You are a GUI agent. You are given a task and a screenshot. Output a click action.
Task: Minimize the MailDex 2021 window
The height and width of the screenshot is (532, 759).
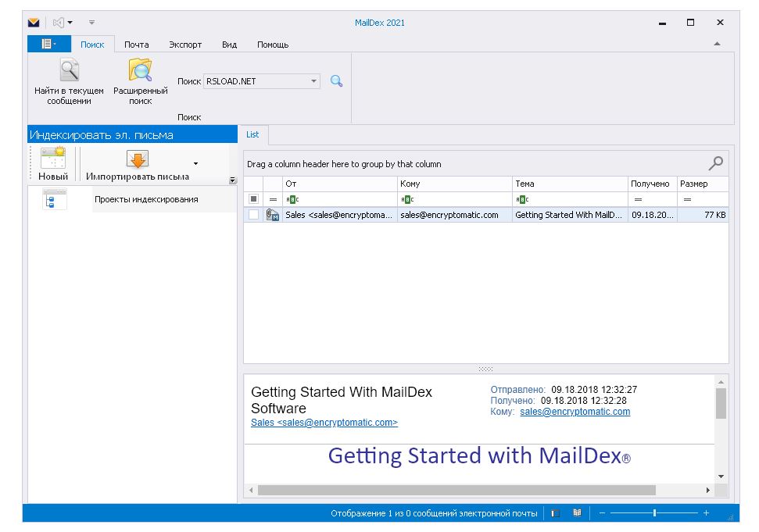662,23
